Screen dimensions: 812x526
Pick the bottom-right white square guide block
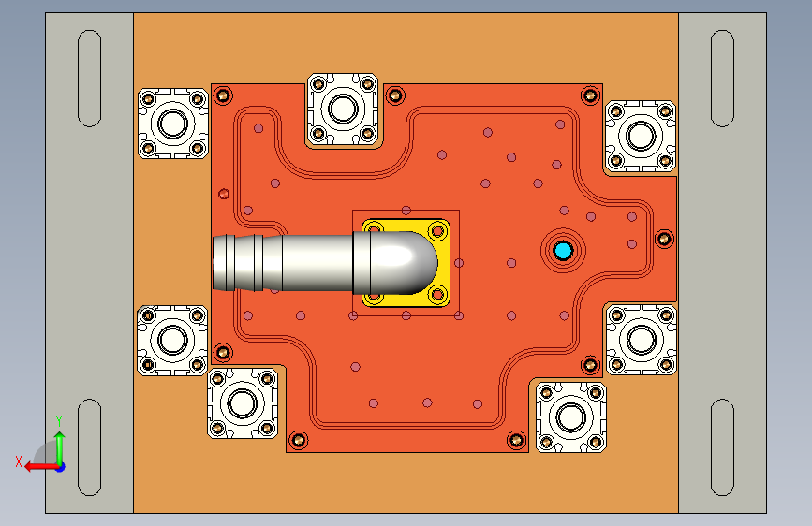pyautogui.click(x=571, y=416)
